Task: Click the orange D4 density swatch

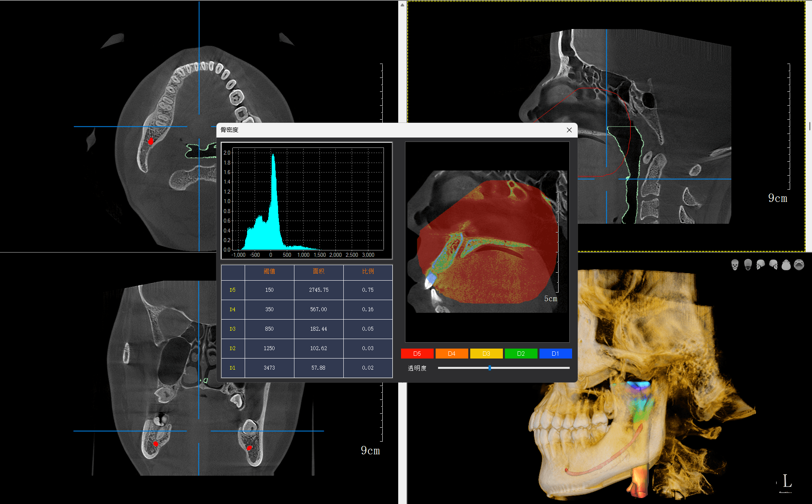Action: click(x=452, y=353)
